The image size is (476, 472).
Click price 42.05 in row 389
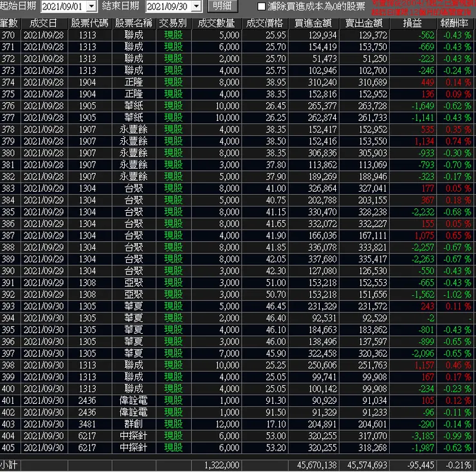[276, 259]
